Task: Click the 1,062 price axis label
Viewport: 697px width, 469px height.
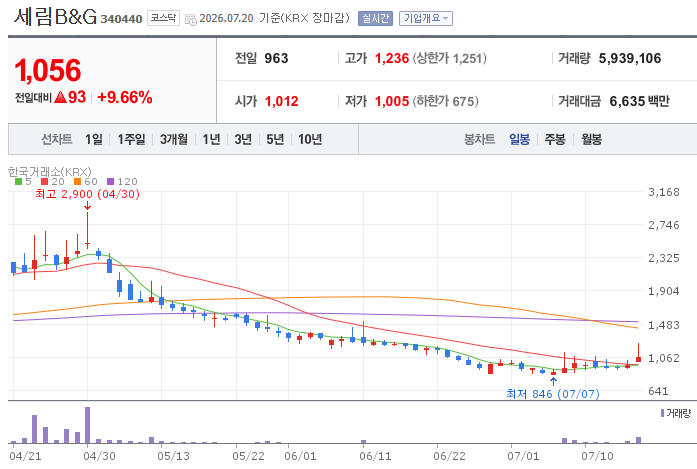Action: [x=664, y=358]
